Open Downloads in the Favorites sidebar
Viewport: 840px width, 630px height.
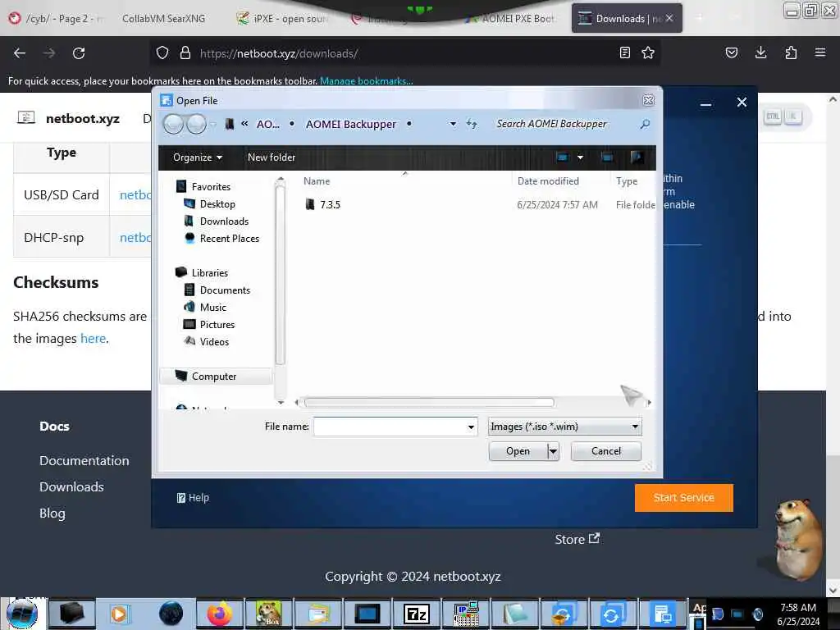tap(224, 221)
